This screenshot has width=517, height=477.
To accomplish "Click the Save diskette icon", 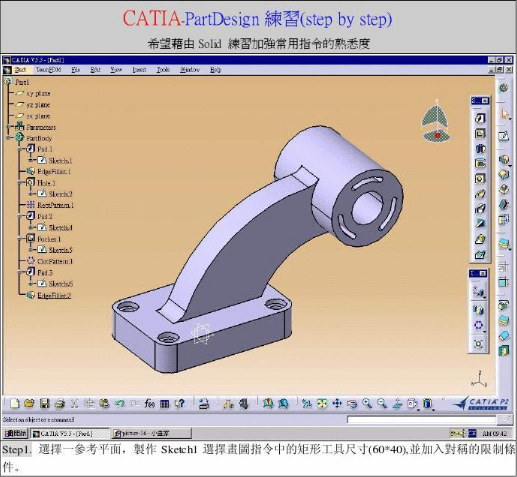I will tap(44, 404).
